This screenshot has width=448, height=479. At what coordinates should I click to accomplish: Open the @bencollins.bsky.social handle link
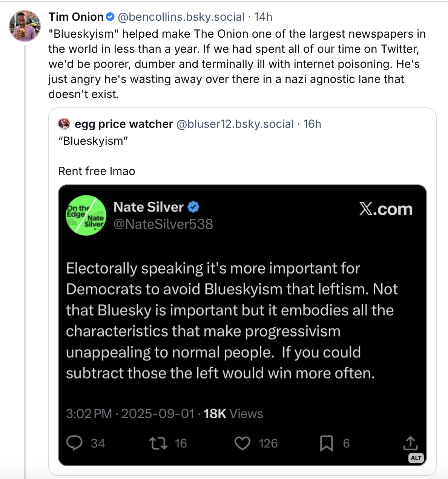[x=181, y=17]
